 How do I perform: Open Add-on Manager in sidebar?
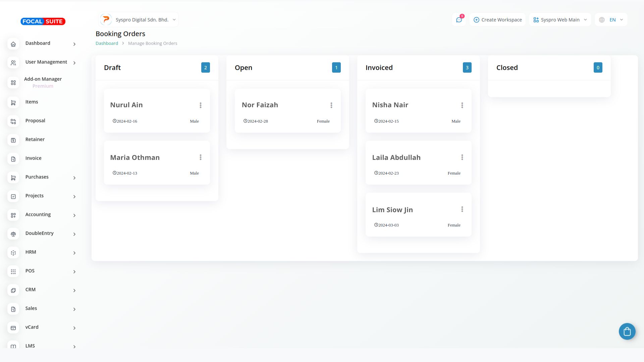[43, 79]
